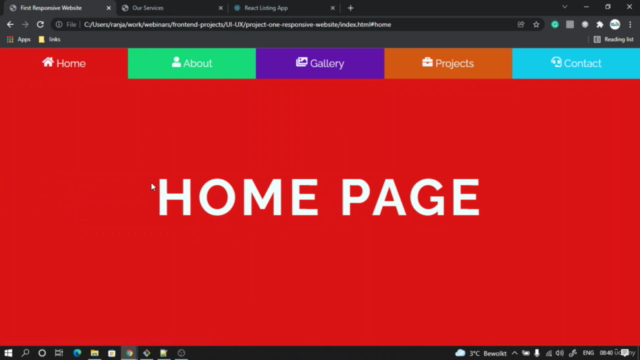Viewport: 640px width, 360px height.
Task: Close the Our Services tab
Action: pos(221,8)
